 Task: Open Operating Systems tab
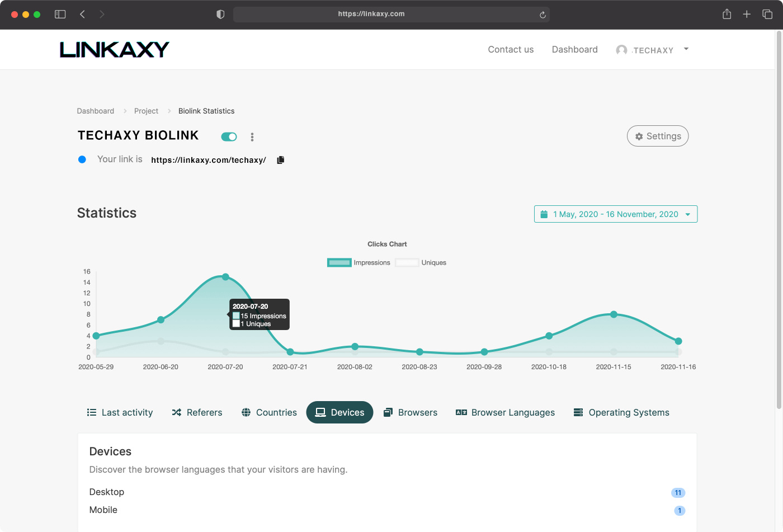[x=621, y=412]
